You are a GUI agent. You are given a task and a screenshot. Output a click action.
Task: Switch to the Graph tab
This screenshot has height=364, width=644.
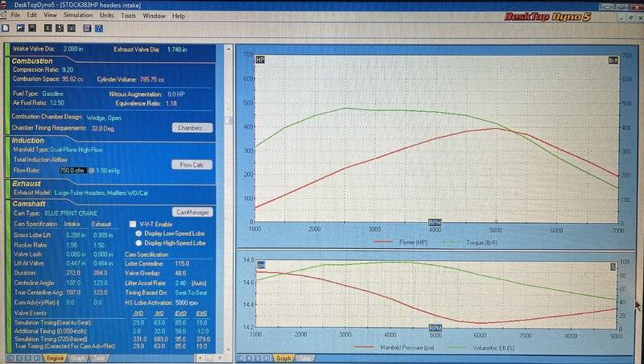click(283, 358)
